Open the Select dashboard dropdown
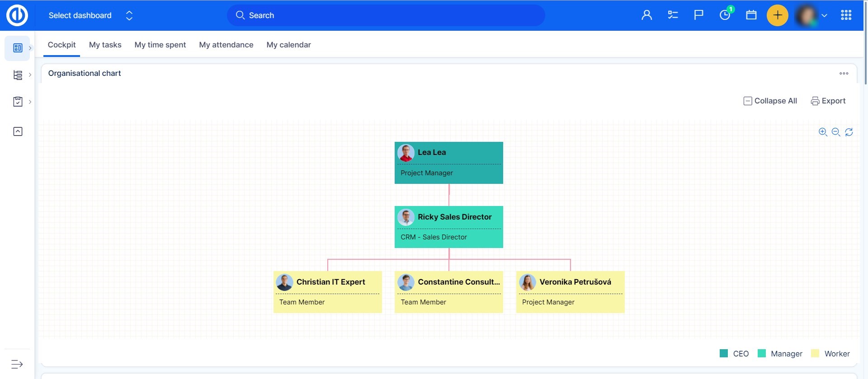Viewport: 868px width, 379px height. [90, 15]
